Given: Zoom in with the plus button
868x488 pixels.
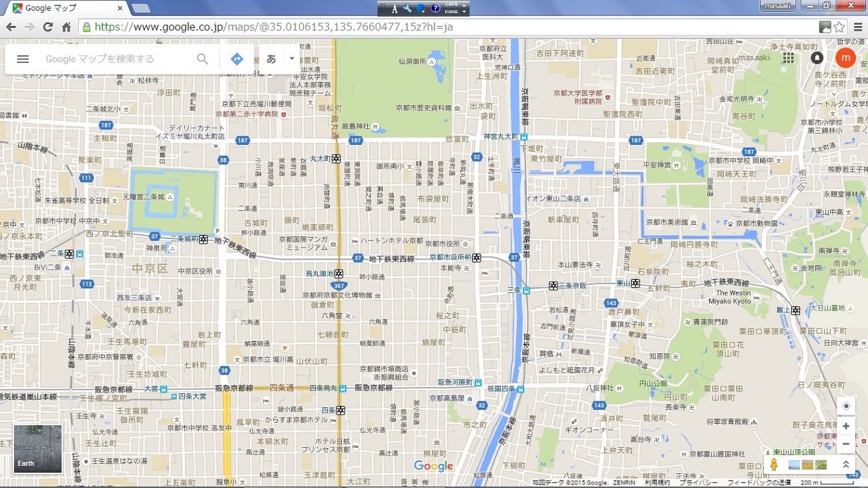Looking at the screenshot, I should pyautogui.click(x=846, y=426).
